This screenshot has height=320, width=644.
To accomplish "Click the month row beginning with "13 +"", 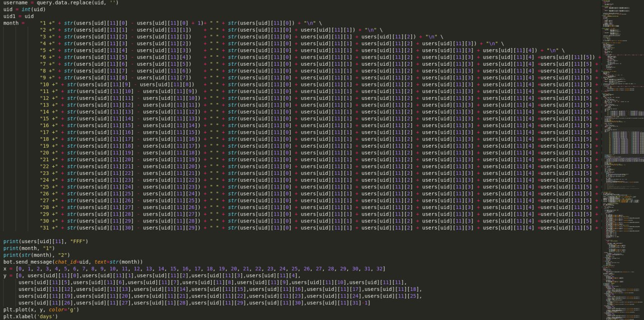I will (319, 104).
